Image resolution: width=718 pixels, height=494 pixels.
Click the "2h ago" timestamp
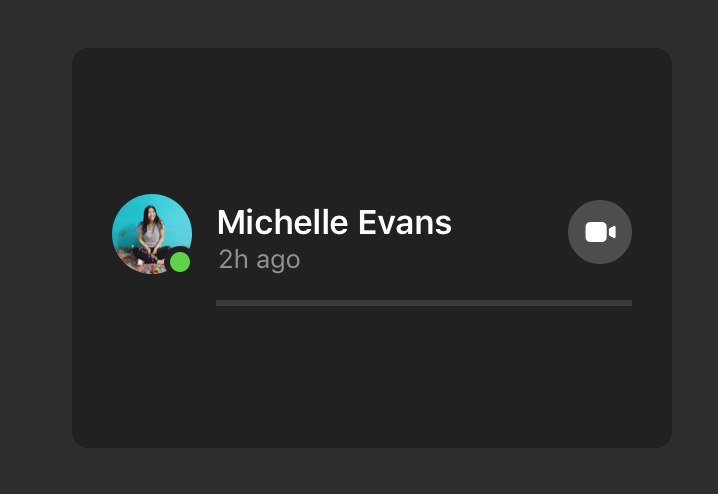pos(259,260)
